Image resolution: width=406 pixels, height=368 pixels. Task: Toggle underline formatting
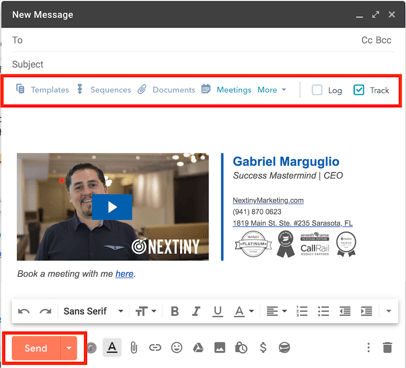(218, 311)
